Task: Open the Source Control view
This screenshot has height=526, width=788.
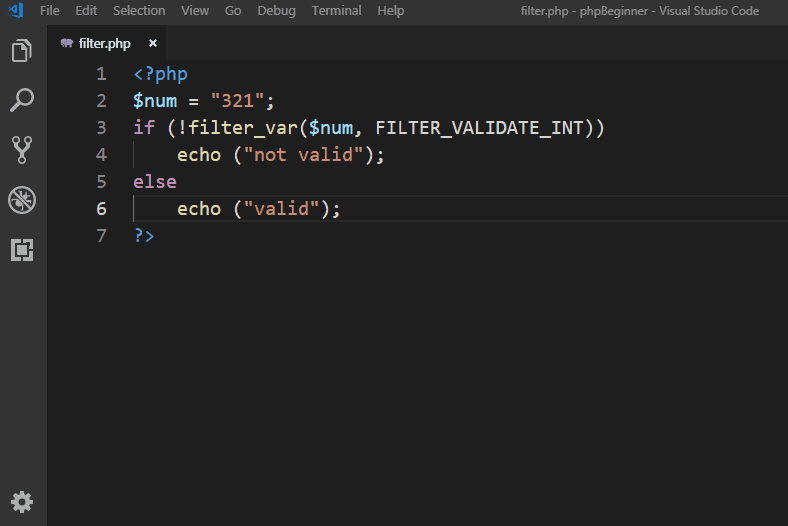Action: coord(22,150)
